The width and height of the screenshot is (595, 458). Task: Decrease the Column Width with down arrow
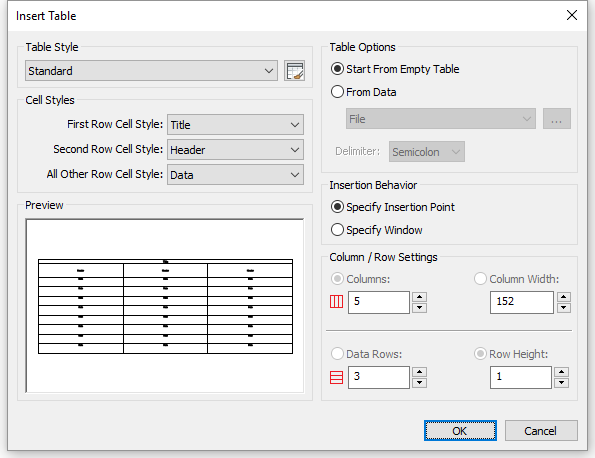[x=564, y=308]
